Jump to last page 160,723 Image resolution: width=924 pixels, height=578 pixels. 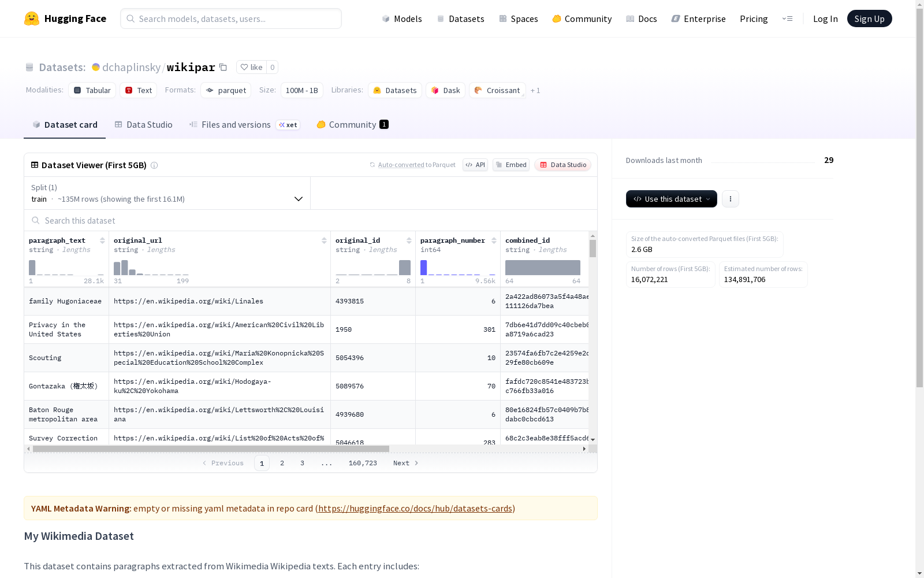[x=363, y=463]
